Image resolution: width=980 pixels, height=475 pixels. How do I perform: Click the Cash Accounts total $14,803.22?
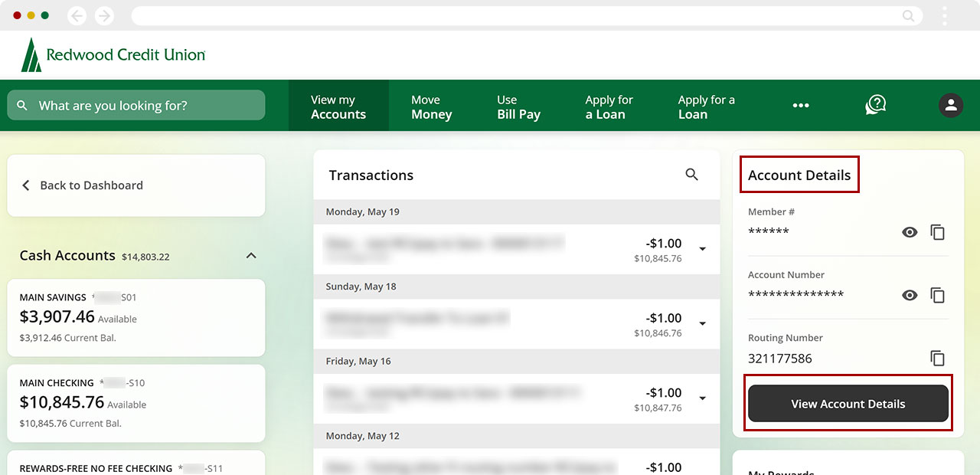point(145,257)
